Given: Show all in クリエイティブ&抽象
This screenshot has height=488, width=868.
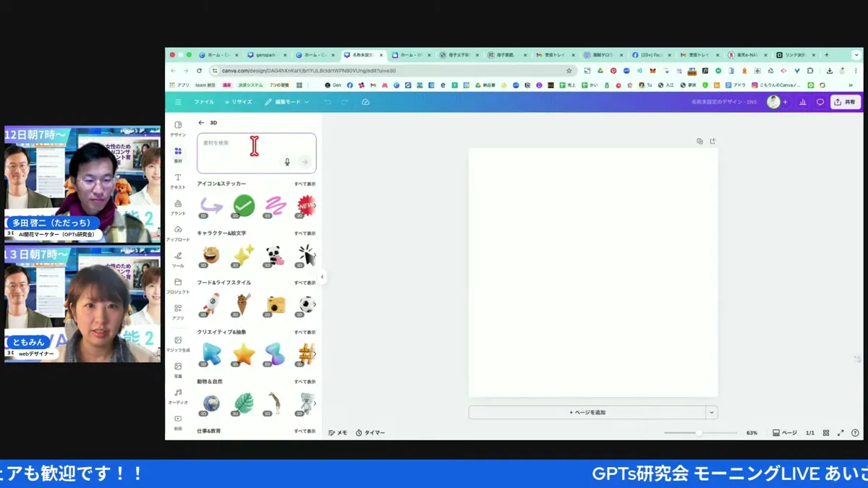Looking at the screenshot, I should tap(305, 332).
